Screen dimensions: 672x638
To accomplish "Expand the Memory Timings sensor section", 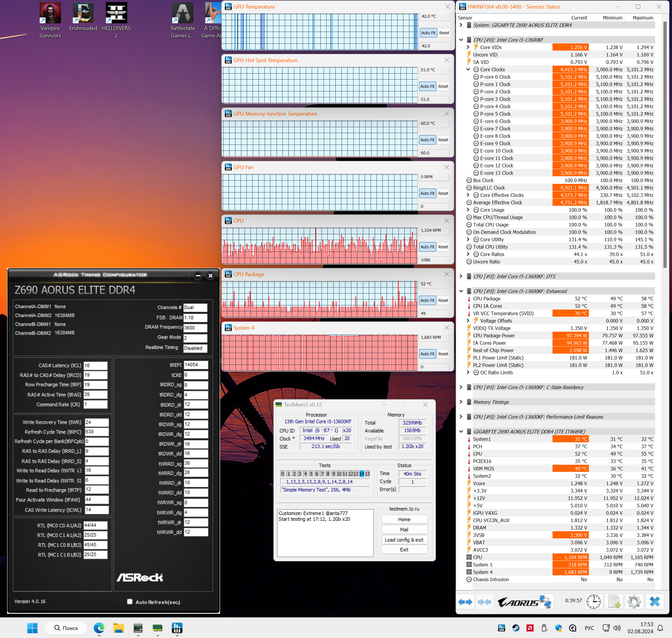I will pyautogui.click(x=461, y=402).
